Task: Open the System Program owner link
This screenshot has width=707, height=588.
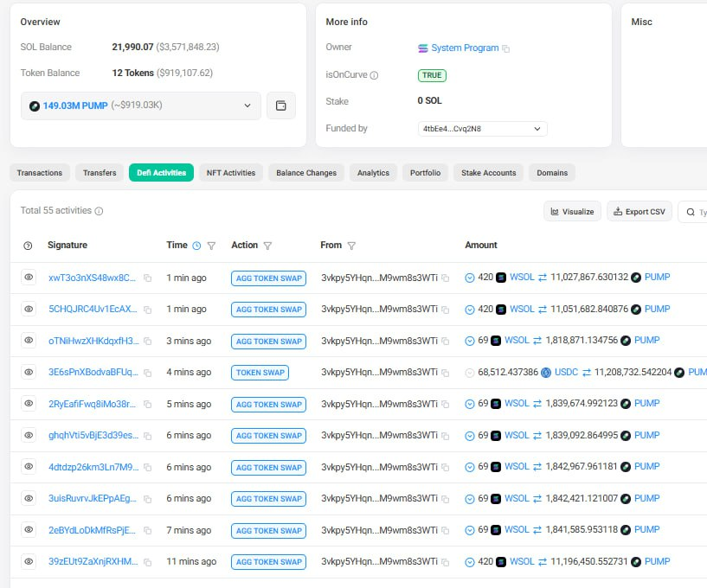Action: (x=465, y=48)
